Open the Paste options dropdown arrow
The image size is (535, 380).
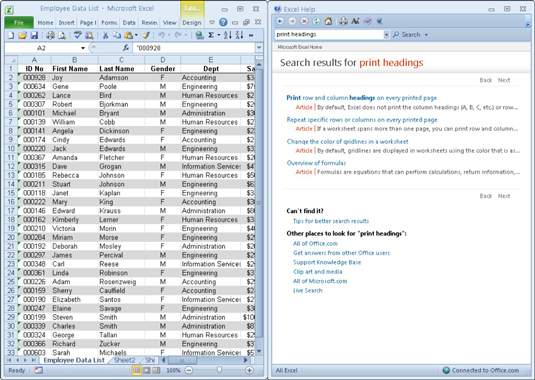click(x=136, y=35)
